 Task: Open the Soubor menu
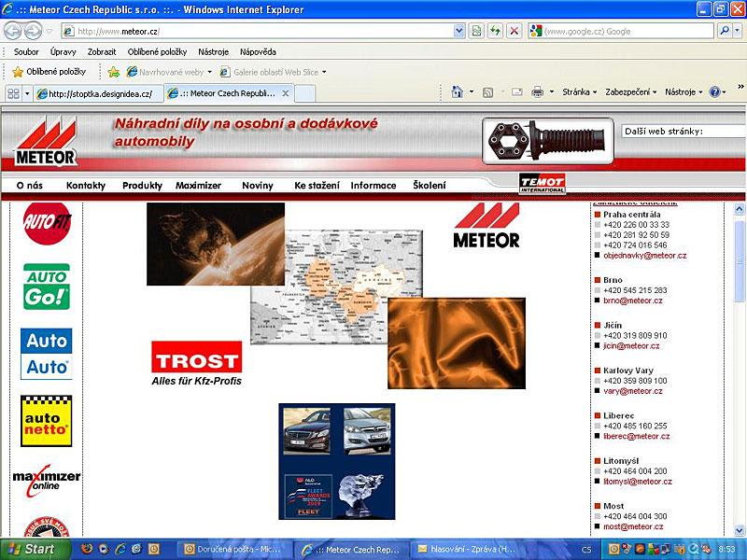pyautogui.click(x=26, y=52)
